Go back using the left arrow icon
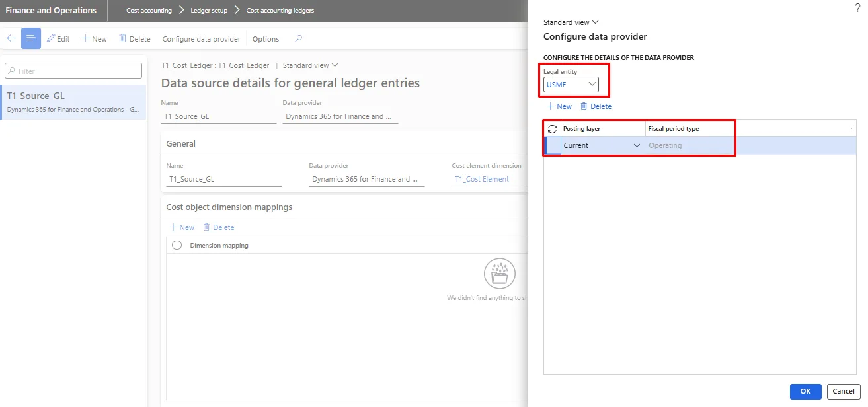The image size is (868, 407). 11,38
